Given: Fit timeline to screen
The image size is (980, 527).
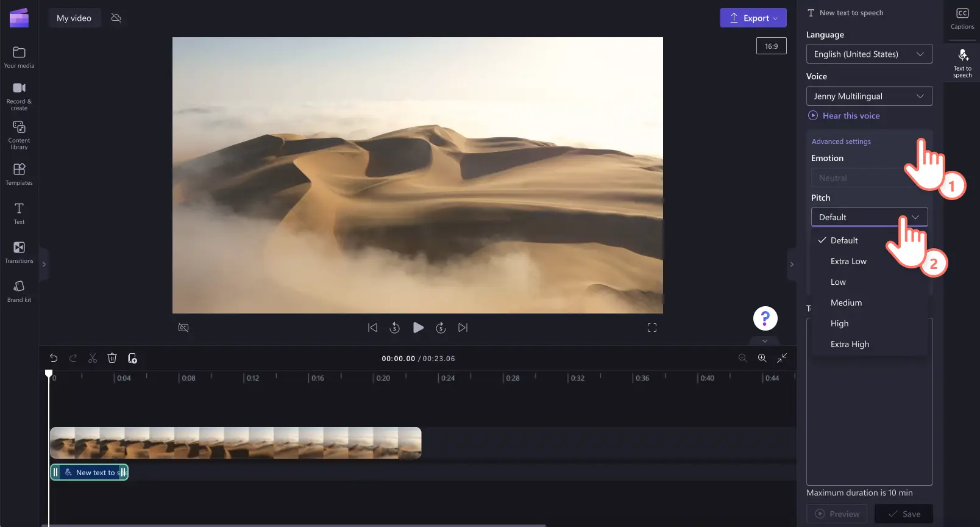Looking at the screenshot, I should coord(782,358).
